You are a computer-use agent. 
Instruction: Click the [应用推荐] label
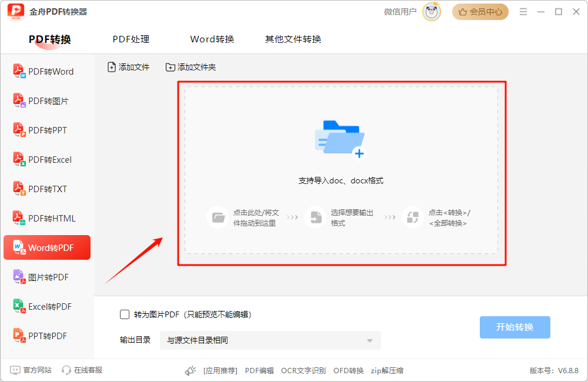coord(220,370)
